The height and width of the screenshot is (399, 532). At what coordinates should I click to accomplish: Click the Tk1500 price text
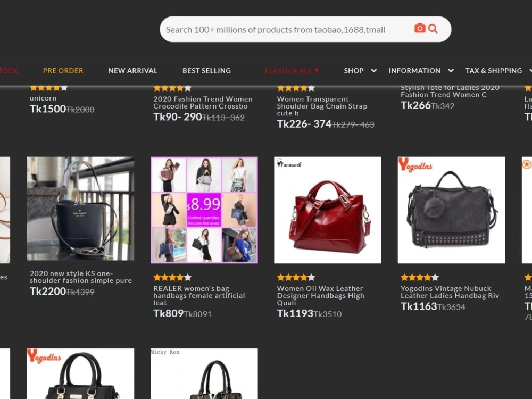pyautogui.click(x=48, y=109)
